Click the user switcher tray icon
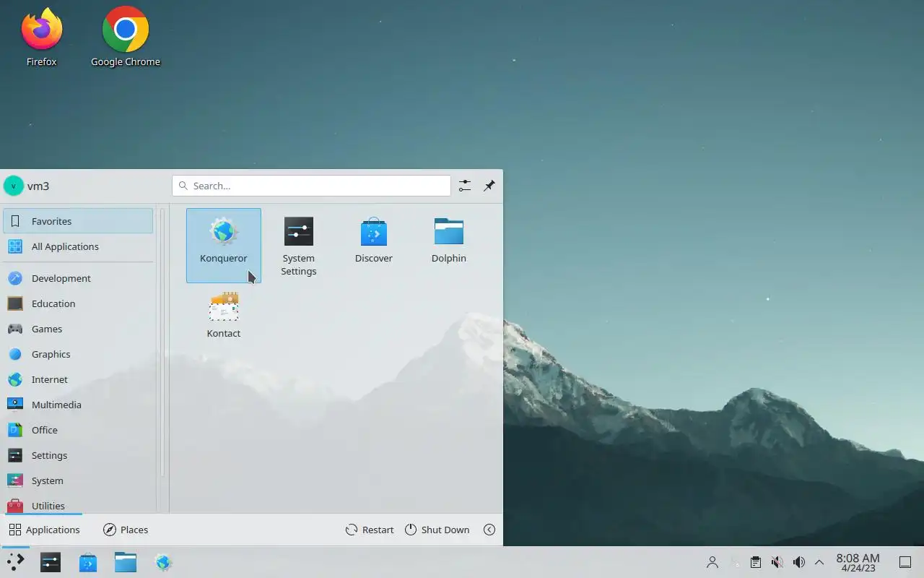The width and height of the screenshot is (924, 578). click(712, 562)
